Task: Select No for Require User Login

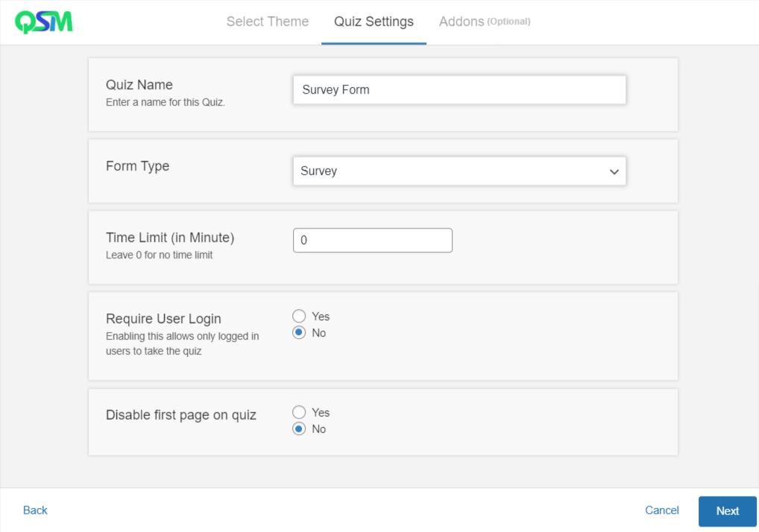Action: click(x=299, y=332)
